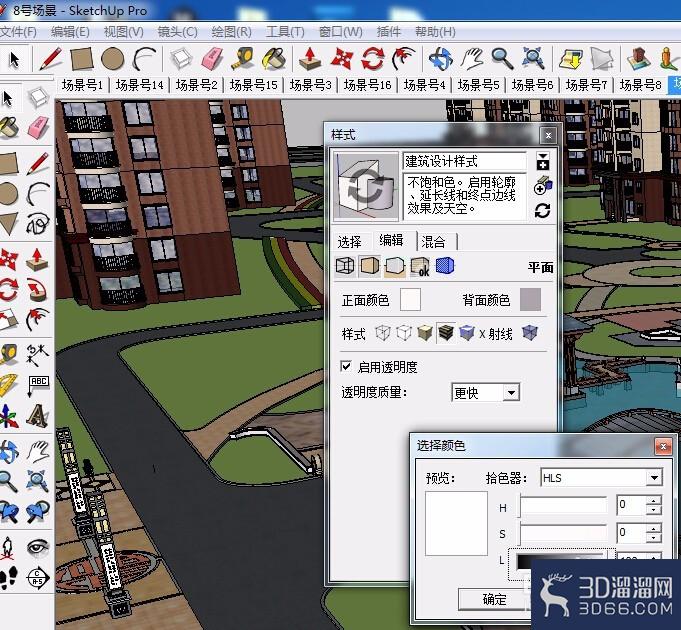
Task: Select the Tape Measure tool in top toolbar
Action: [x=242, y=59]
